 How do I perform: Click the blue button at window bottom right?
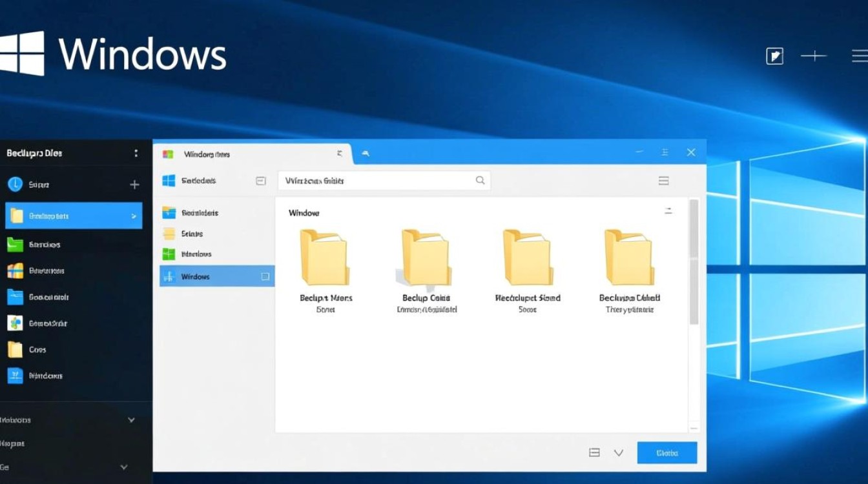[x=666, y=453]
